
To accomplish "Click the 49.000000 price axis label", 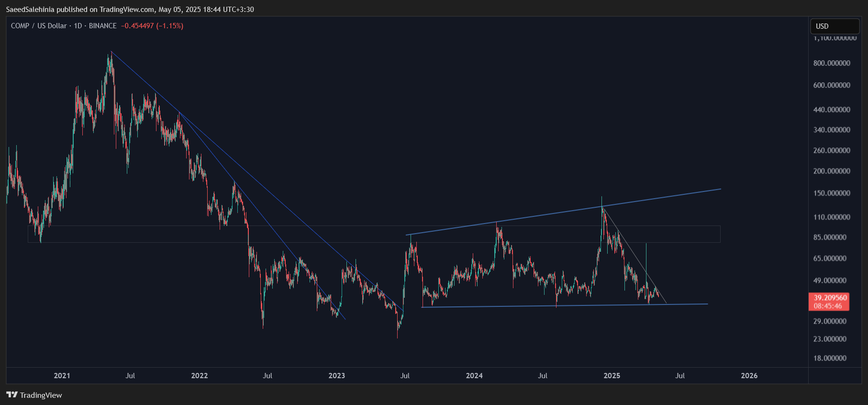I will point(830,281).
